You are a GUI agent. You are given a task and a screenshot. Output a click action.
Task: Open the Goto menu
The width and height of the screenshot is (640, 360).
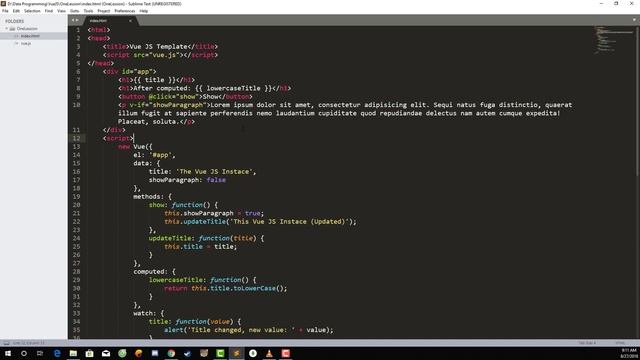tap(75, 11)
